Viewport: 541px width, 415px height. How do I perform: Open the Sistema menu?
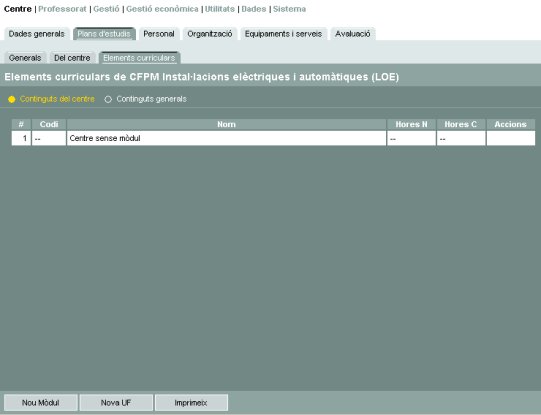289,9
